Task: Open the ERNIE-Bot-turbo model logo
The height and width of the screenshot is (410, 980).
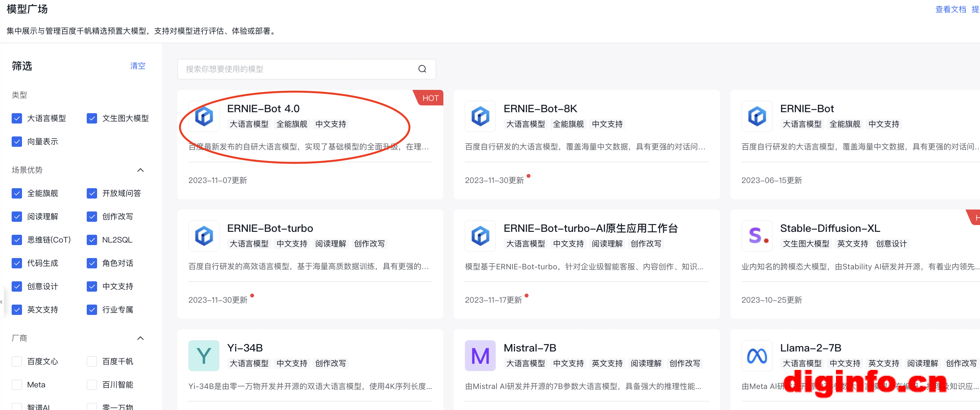Action: point(204,236)
